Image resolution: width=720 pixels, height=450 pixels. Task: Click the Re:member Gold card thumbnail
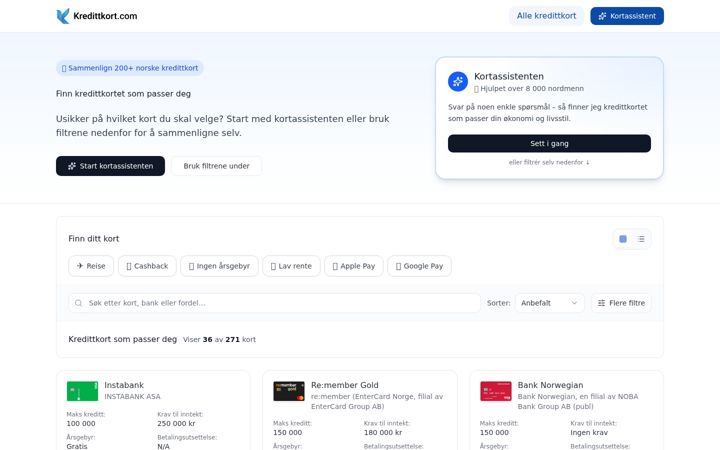[x=289, y=391]
